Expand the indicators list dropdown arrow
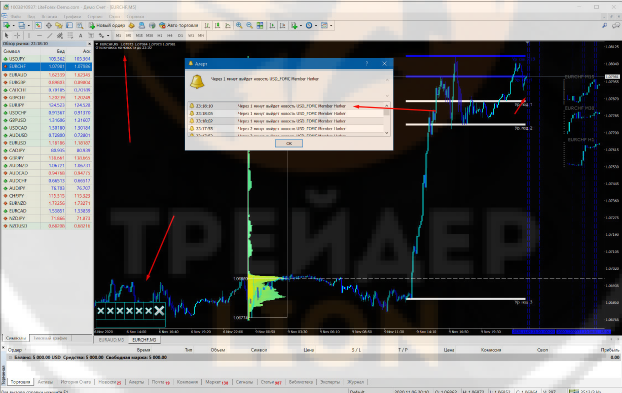This screenshot has height=393, width=622. click(301, 25)
